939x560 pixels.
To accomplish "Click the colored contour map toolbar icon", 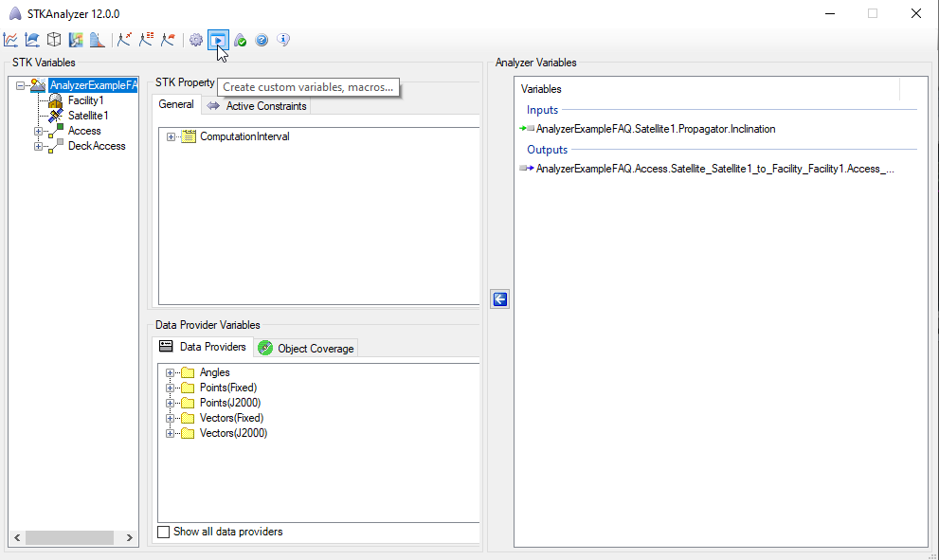I will point(76,40).
